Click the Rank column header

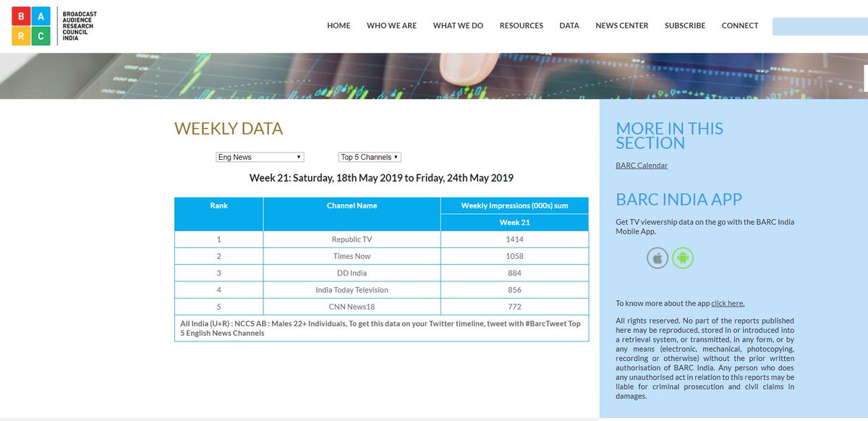click(x=219, y=213)
